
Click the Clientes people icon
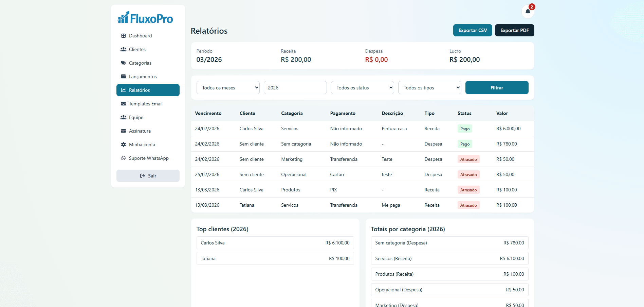pyautogui.click(x=124, y=49)
